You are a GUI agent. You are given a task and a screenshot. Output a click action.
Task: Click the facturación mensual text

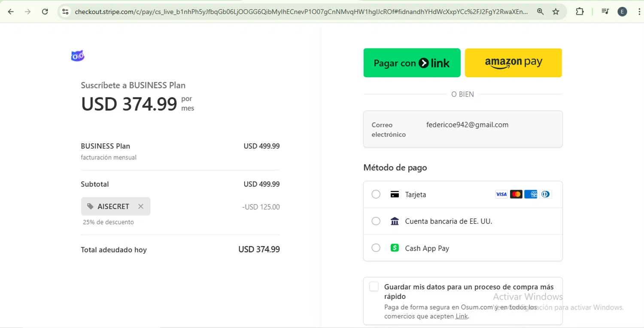tap(109, 158)
